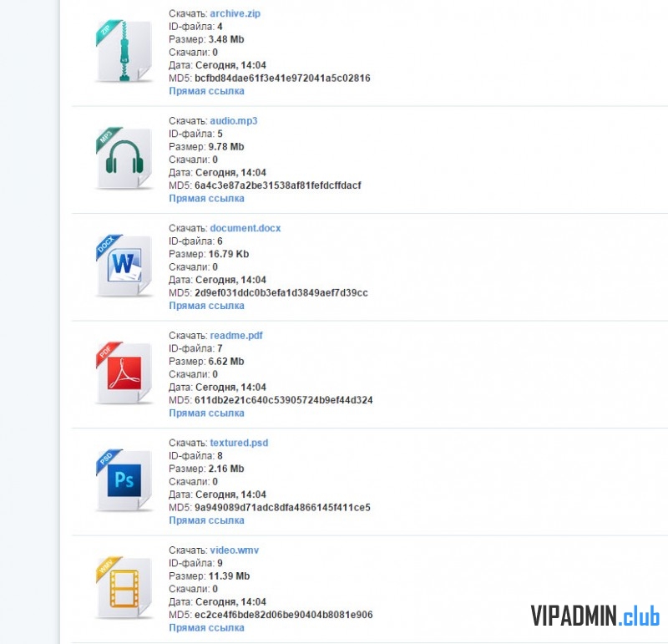The image size is (668, 644).
Task: Open the direct link under video.wmv
Action: pos(206,628)
